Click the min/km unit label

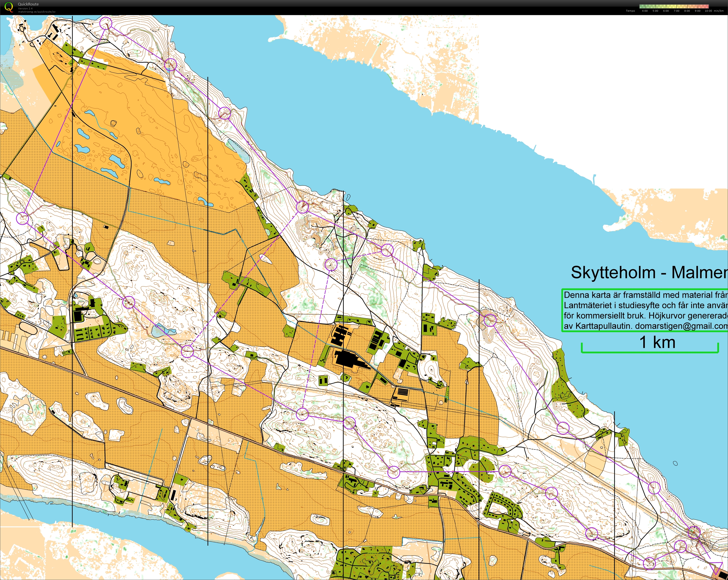(719, 11)
